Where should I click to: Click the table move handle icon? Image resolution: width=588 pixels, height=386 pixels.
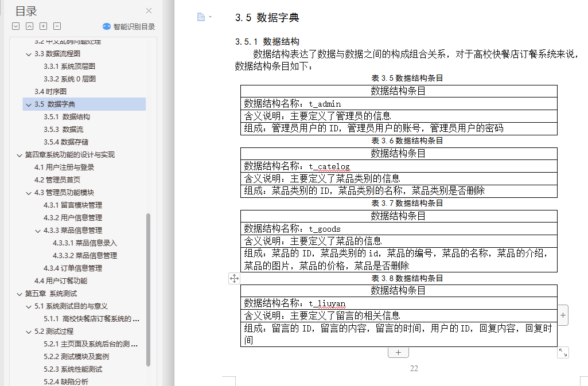click(x=234, y=278)
